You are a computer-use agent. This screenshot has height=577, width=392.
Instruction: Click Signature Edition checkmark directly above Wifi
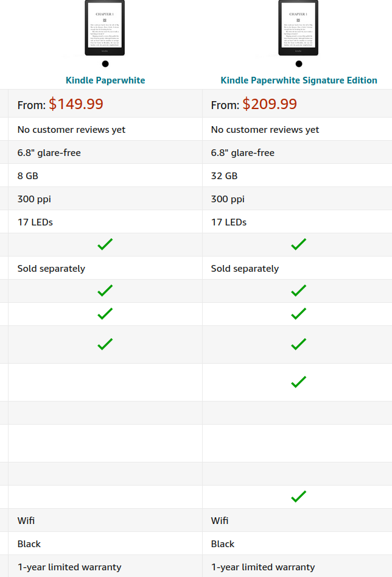298,497
